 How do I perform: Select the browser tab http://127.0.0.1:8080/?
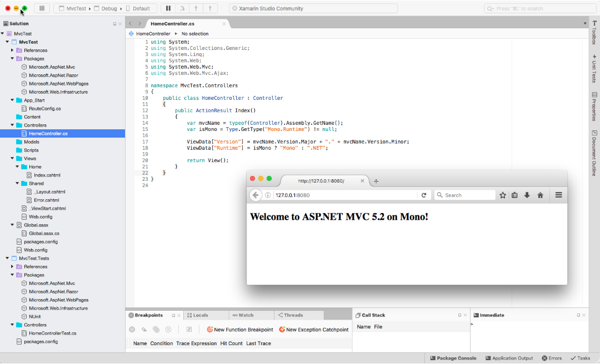point(321,181)
